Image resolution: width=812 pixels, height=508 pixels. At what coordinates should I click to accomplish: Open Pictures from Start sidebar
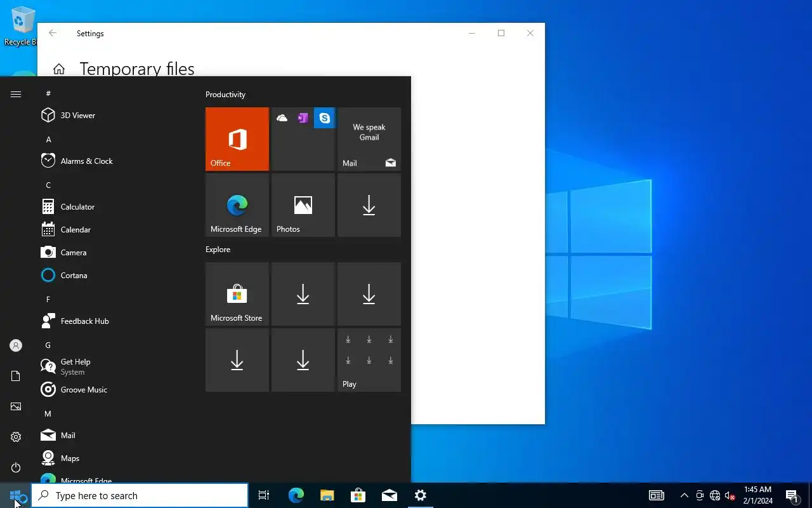pyautogui.click(x=16, y=406)
